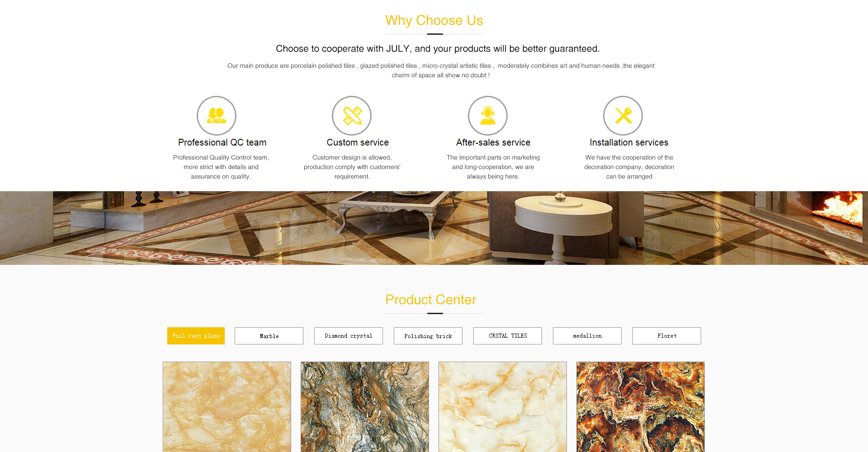Image resolution: width=868 pixels, height=452 pixels.
Task: Open the Diamond crystal category
Action: coord(349,336)
